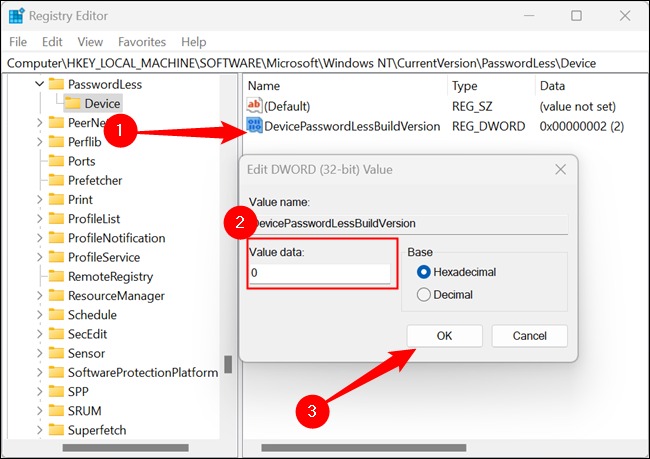Viewport: 650px width, 459px height.
Task: Click the Registry Editor app icon in title bar
Action: [16, 16]
